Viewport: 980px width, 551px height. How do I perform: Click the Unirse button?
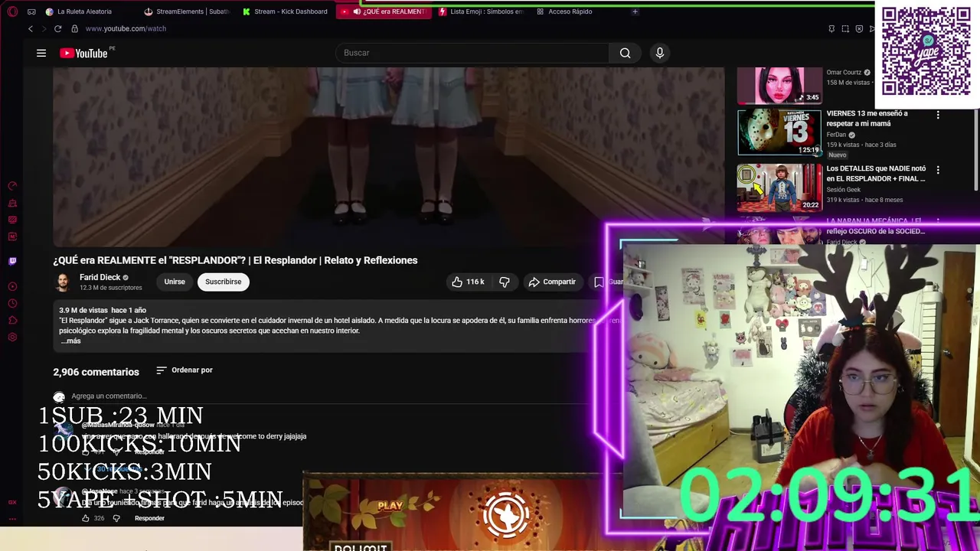pos(175,282)
